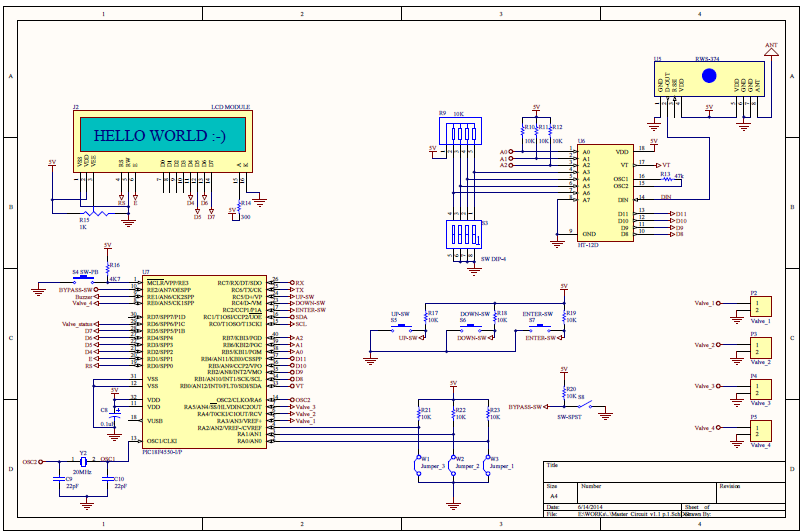Viewport: 803px width, 532px height.
Task: Select the SCL port label
Action: 301,324
